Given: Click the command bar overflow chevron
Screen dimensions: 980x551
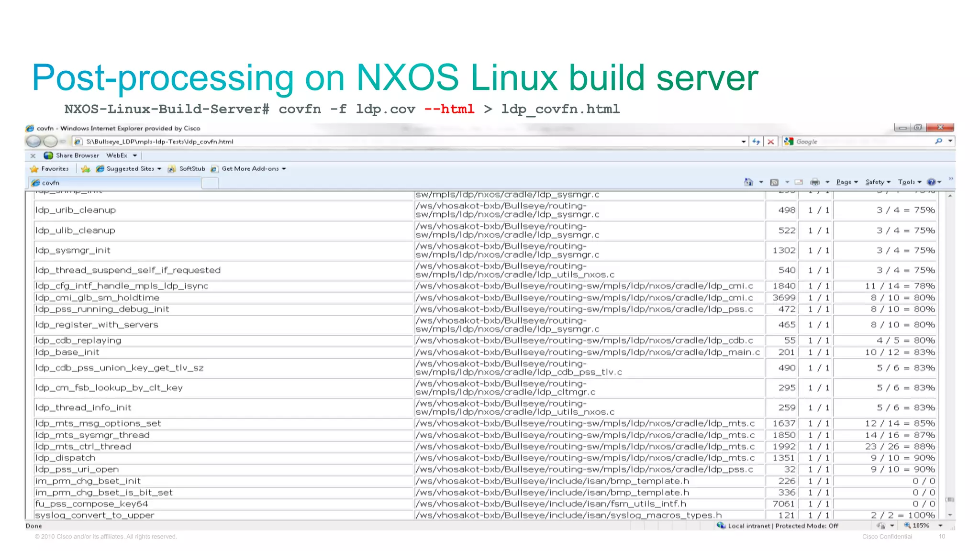Looking at the screenshot, I should click(951, 178).
